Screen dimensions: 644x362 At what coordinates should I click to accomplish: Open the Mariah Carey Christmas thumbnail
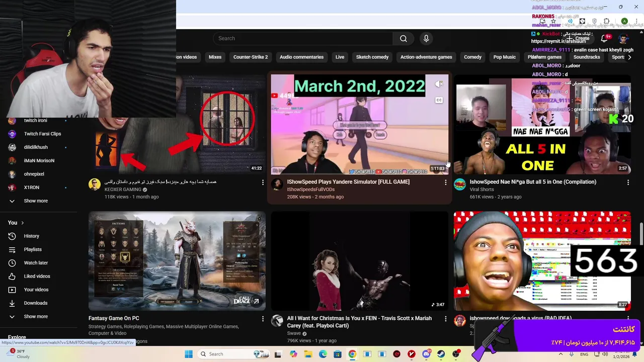point(360,261)
